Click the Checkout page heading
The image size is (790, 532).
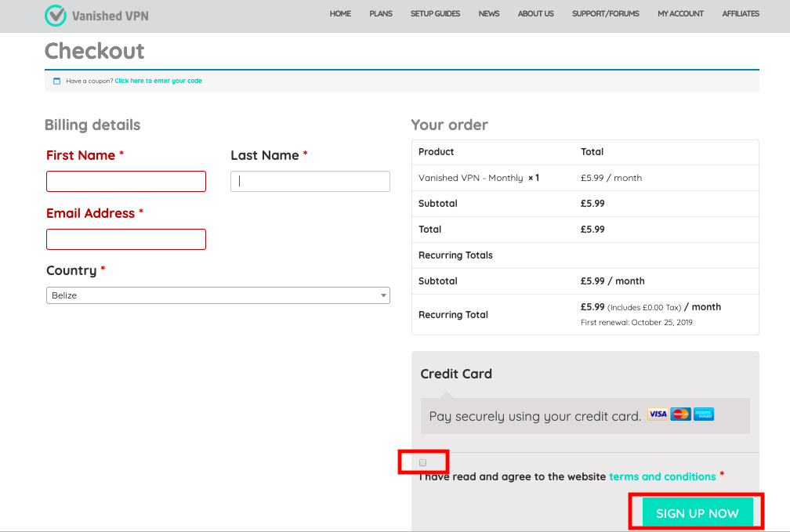[x=95, y=51]
